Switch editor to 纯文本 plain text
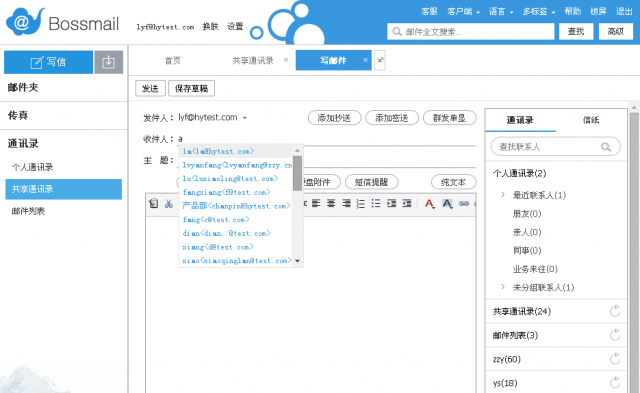This screenshot has width=640, height=393. coord(453,182)
